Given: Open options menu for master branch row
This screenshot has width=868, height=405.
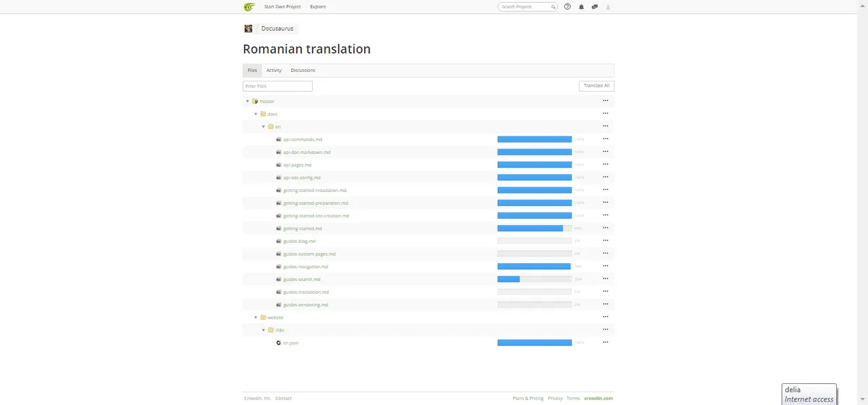Looking at the screenshot, I should coord(606,100).
